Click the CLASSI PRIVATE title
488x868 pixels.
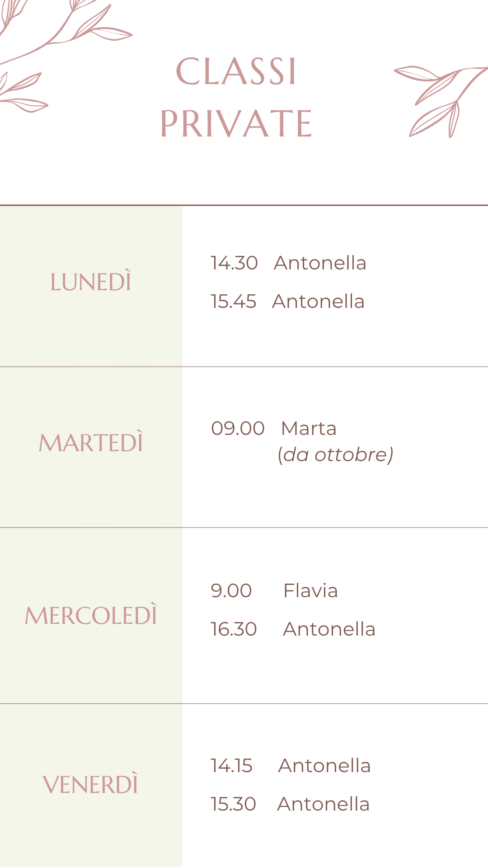[236, 97]
